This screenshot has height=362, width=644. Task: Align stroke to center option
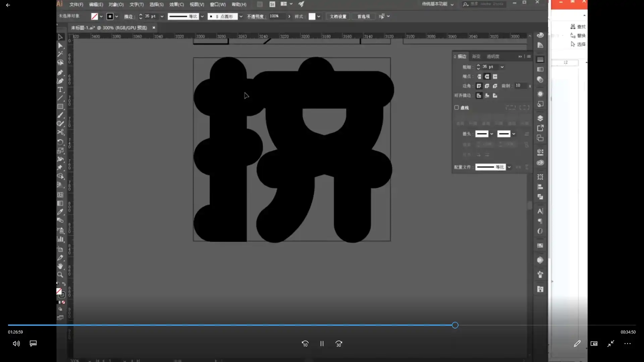(479, 96)
